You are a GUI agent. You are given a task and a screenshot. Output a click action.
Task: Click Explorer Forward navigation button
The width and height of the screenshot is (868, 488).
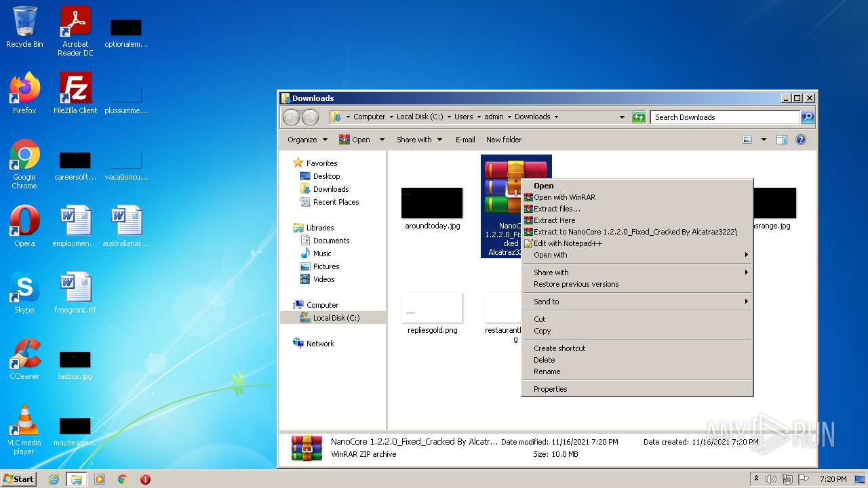point(310,117)
